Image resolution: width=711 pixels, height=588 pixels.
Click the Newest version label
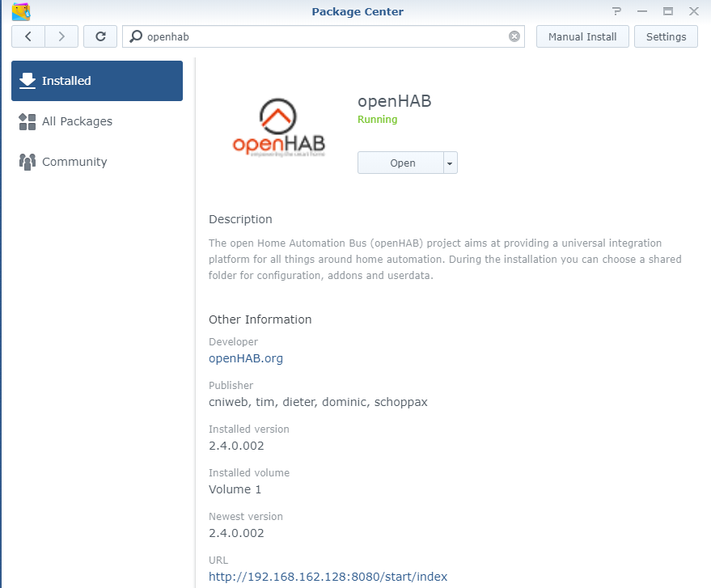pyautogui.click(x=245, y=516)
